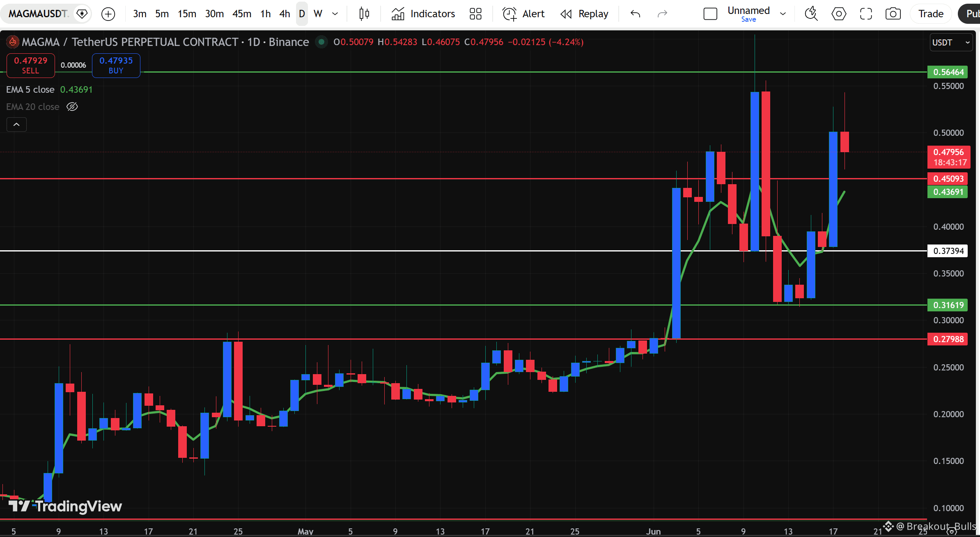Select the 0.31619 green price line label
Screen dimensions: 980x537
(948, 305)
